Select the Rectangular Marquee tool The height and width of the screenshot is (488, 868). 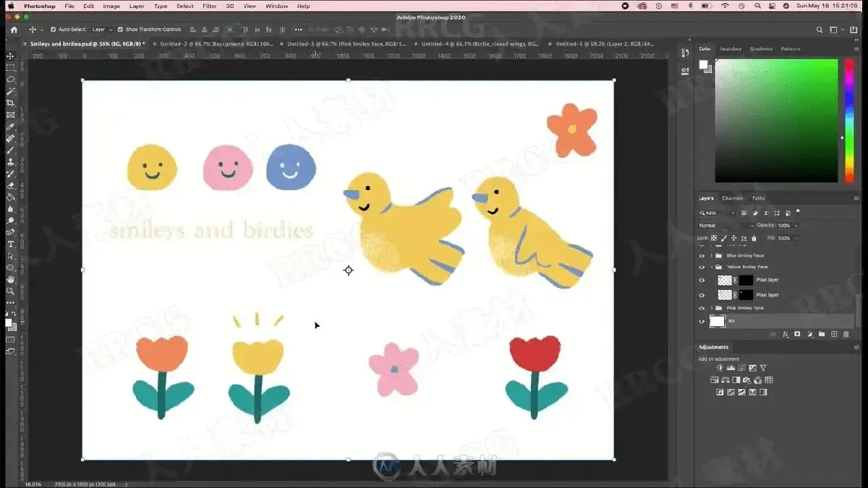11,67
